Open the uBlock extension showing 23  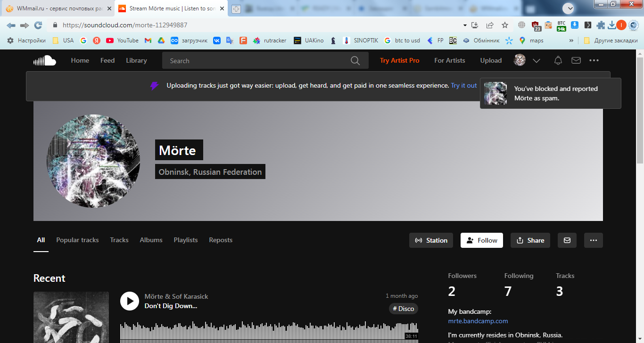click(x=536, y=25)
